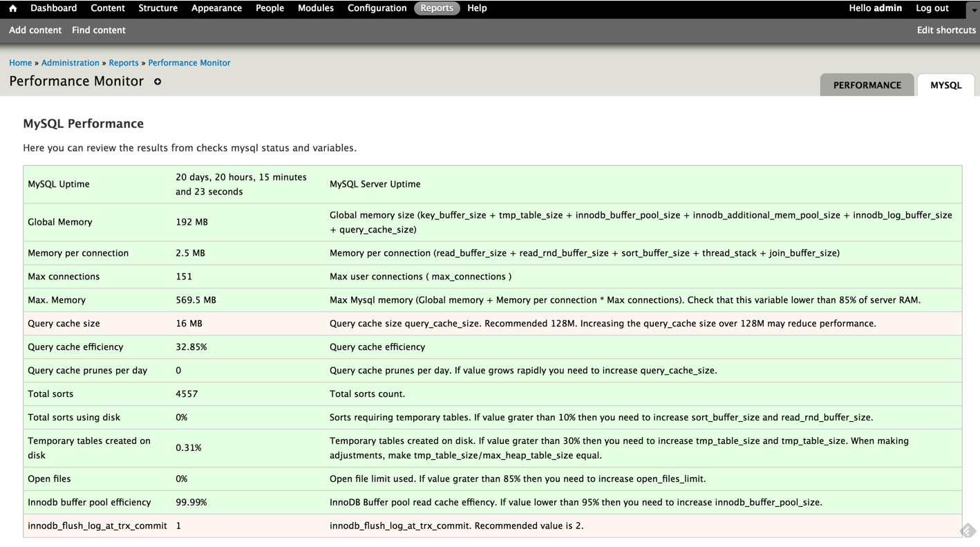Click the highlighted Reports menu item
The height and width of the screenshot is (547, 980).
(437, 8)
